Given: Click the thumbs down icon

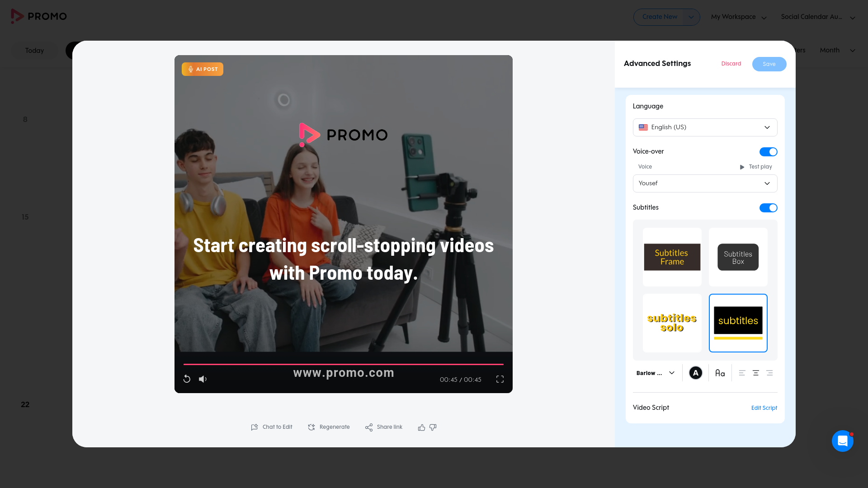Looking at the screenshot, I should click(x=433, y=427).
